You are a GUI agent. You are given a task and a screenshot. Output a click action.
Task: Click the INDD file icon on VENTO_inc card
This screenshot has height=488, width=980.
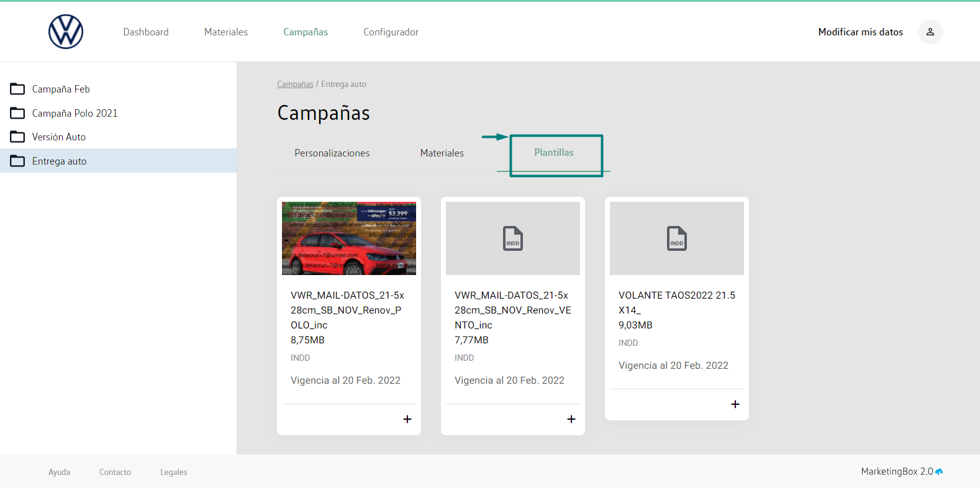click(x=513, y=238)
